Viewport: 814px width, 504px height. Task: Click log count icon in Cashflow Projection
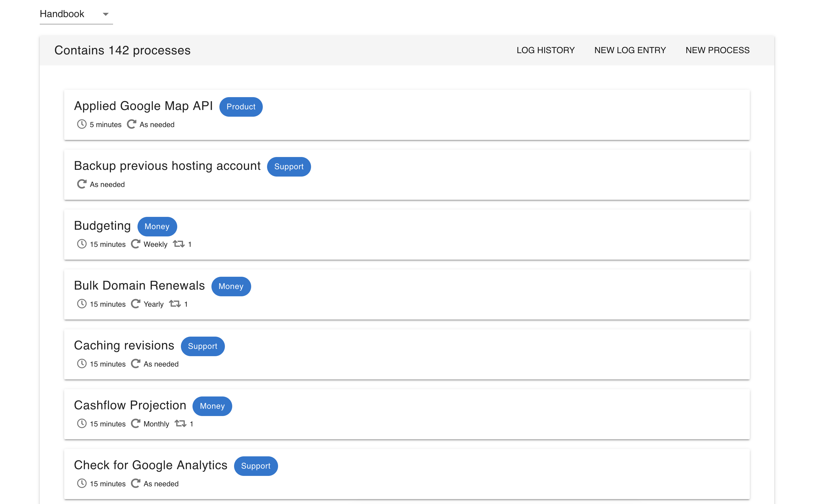pos(180,424)
